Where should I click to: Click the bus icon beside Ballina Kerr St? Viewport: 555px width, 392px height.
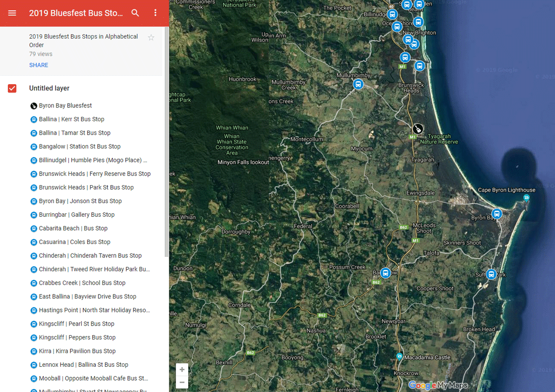[x=34, y=120]
